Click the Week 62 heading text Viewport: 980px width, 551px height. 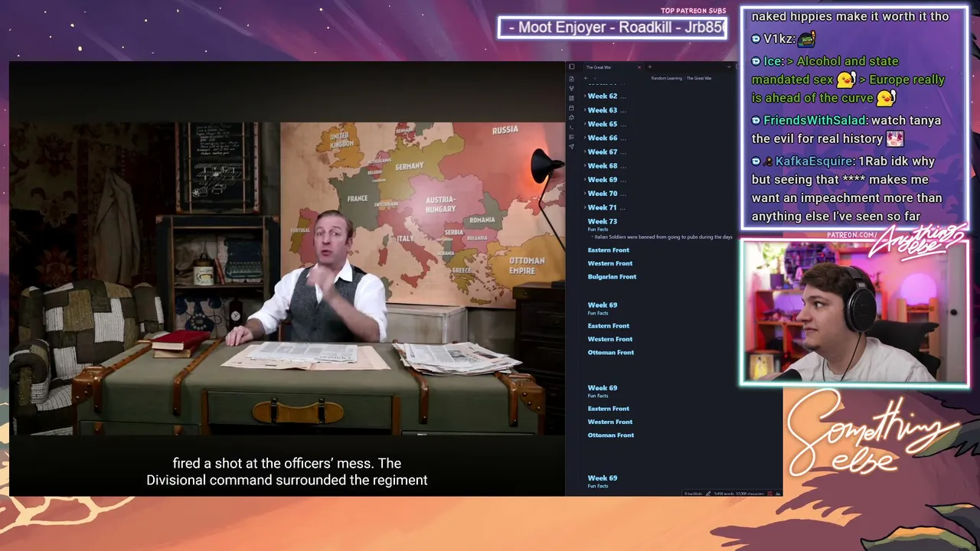603,96
